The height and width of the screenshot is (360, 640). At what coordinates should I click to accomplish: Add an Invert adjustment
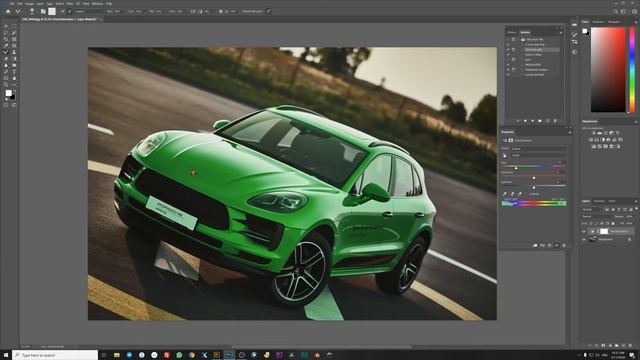click(x=593, y=146)
